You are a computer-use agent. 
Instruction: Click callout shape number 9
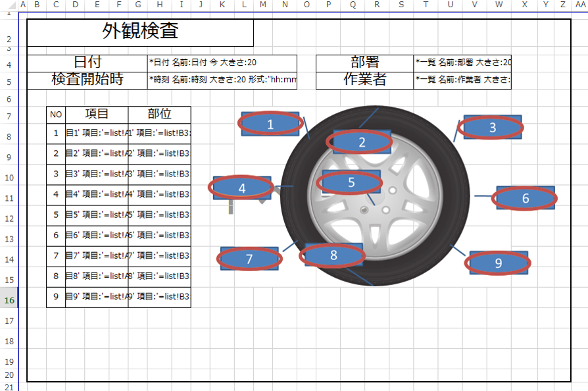tap(498, 263)
